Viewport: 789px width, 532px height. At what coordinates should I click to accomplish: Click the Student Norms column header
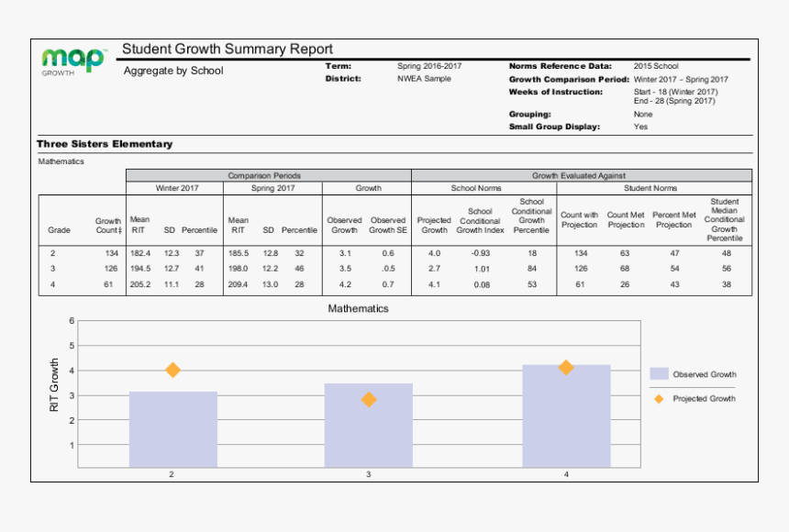click(x=650, y=188)
